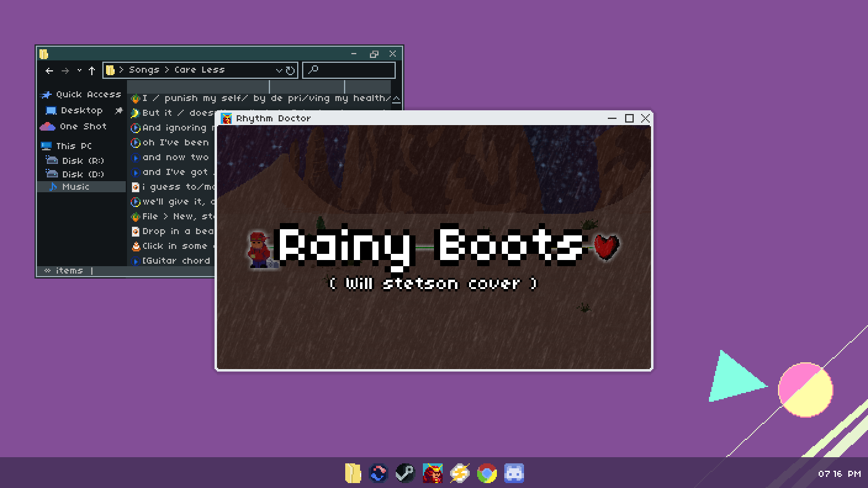Select Disk (D:) in the navigation pane
The image size is (868, 488).
(x=83, y=174)
